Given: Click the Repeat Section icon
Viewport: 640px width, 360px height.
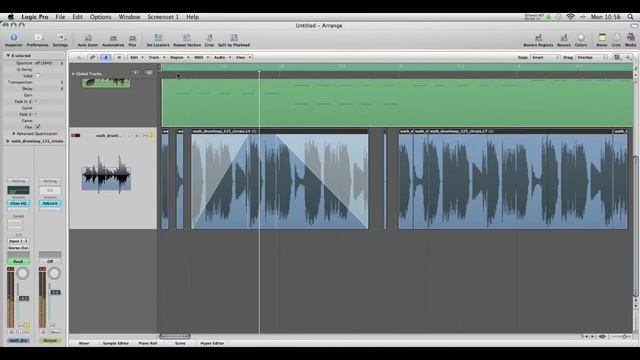Looking at the screenshot, I should 187,40.
